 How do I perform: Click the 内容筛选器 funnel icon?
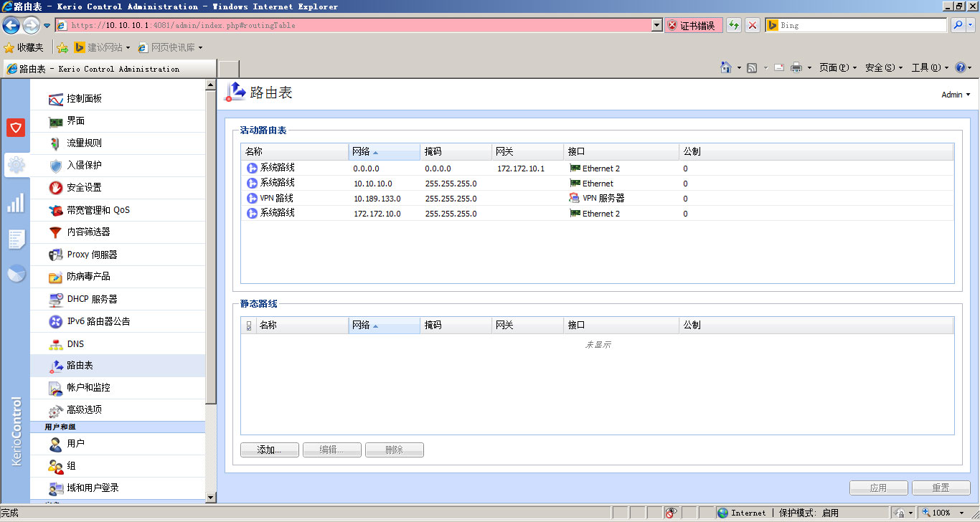point(56,232)
